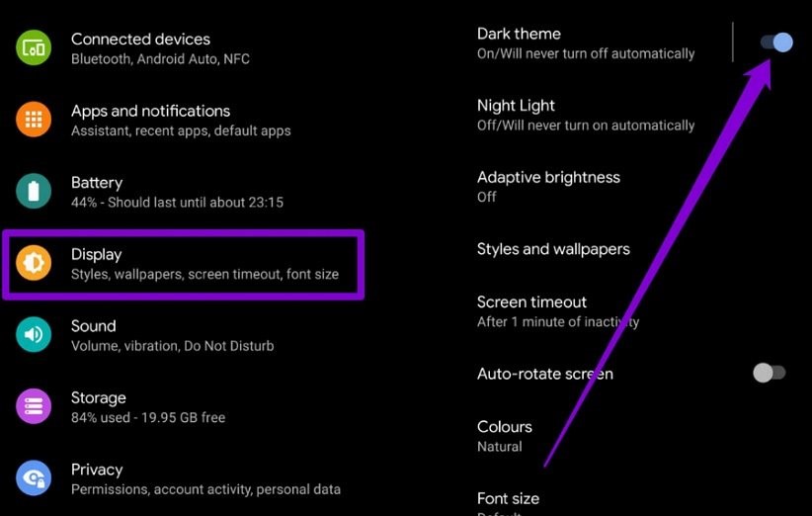Tap the green Connected devices icon
812x516 pixels.
coord(34,48)
